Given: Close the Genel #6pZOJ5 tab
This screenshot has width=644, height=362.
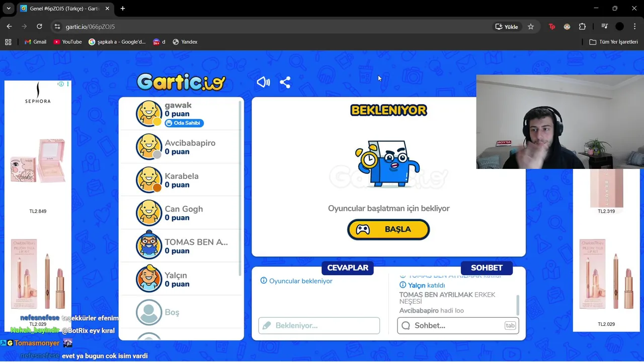Looking at the screenshot, I should tap(107, 9).
